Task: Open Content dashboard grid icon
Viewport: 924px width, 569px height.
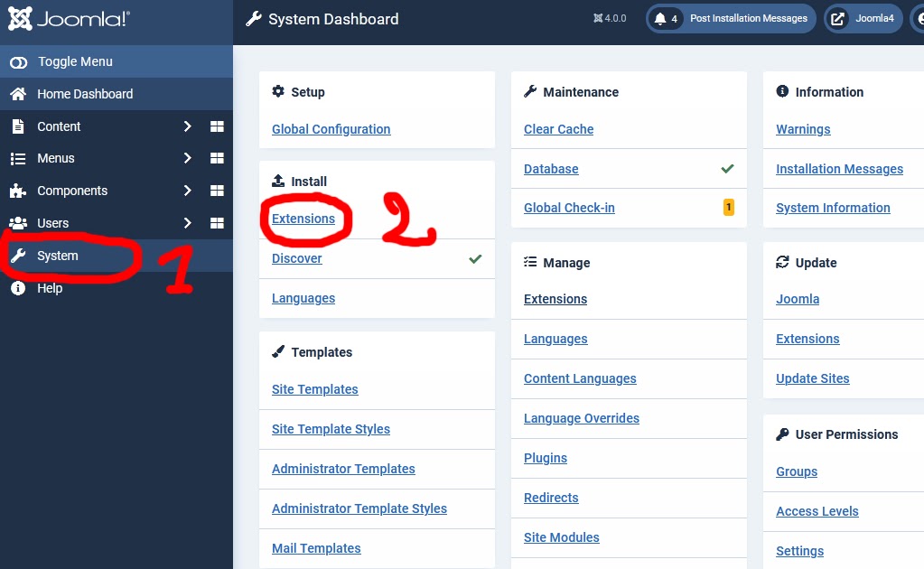Action: (217, 126)
